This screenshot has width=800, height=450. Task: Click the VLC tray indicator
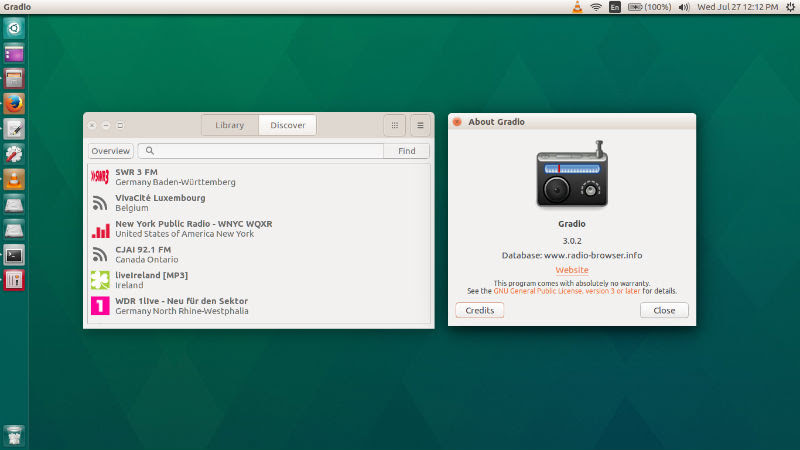click(x=577, y=7)
